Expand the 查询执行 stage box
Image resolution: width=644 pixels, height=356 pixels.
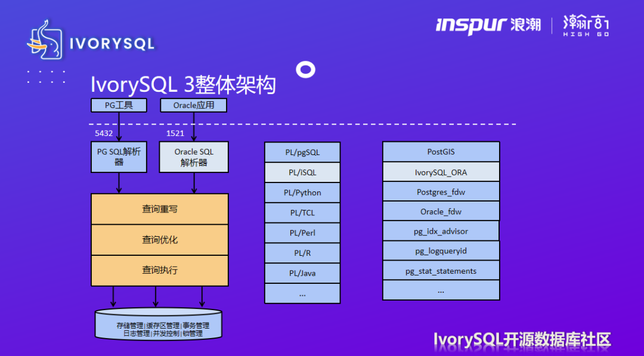[x=159, y=270]
